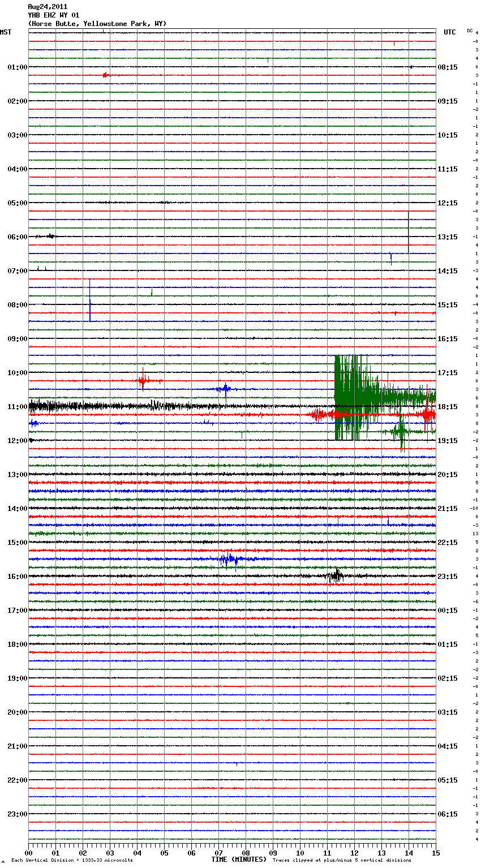Select the 06:00 MST hour label
Image resolution: width=481 pixels, height=868 pixels.
coord(17,237)
